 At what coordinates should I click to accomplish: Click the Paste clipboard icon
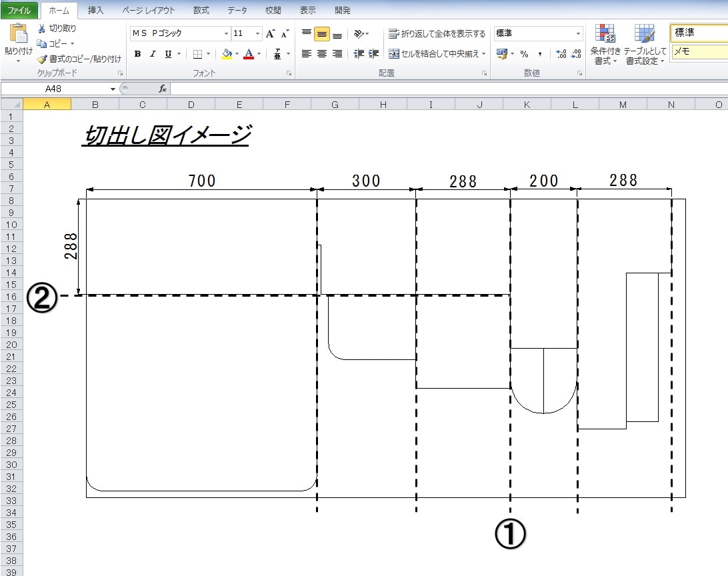tap(18, 34)
